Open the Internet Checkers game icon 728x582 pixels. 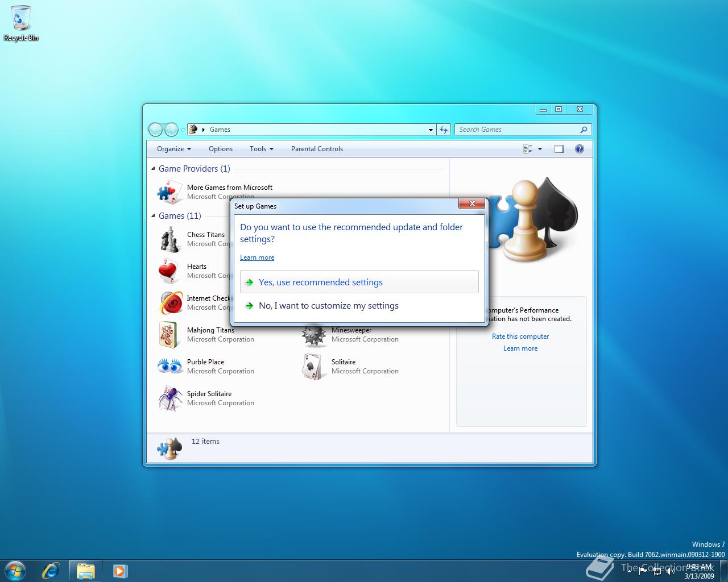tap(171, 303)
